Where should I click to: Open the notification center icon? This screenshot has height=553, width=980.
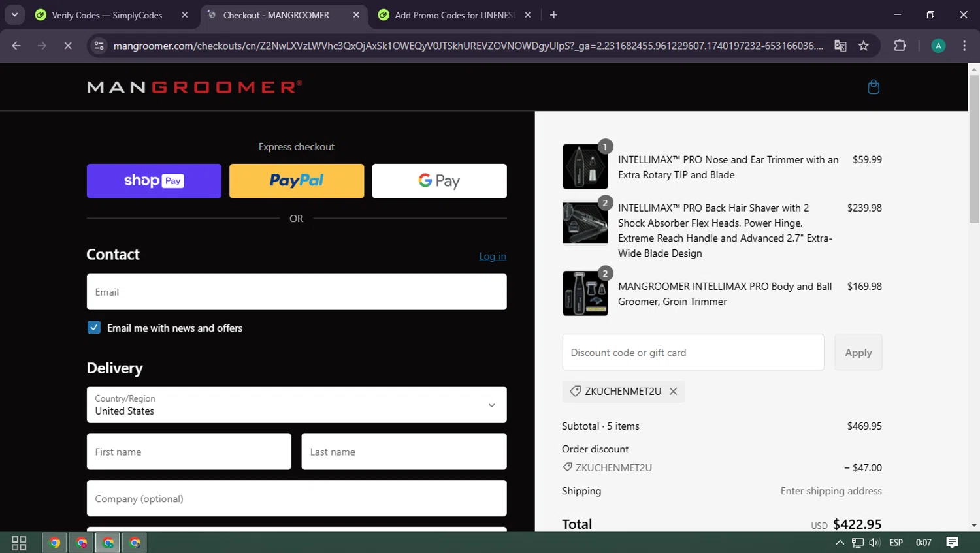pyautogui.click(x=952, y=543)
